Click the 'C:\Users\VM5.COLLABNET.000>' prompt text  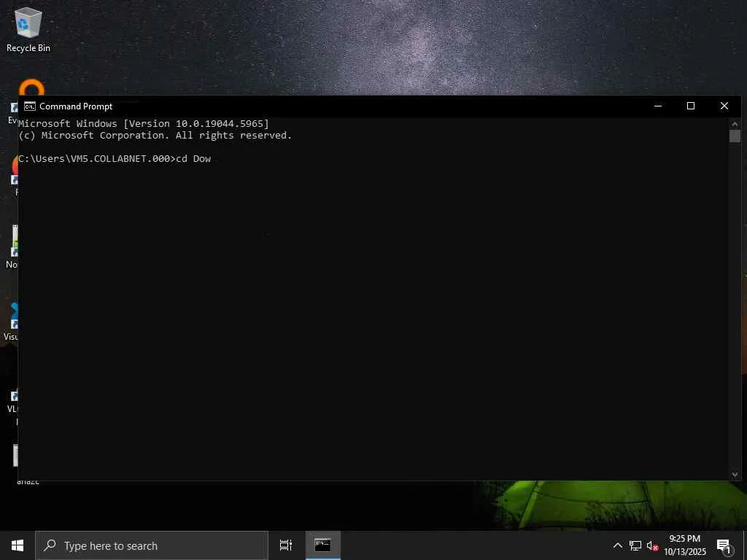(97, 159)
